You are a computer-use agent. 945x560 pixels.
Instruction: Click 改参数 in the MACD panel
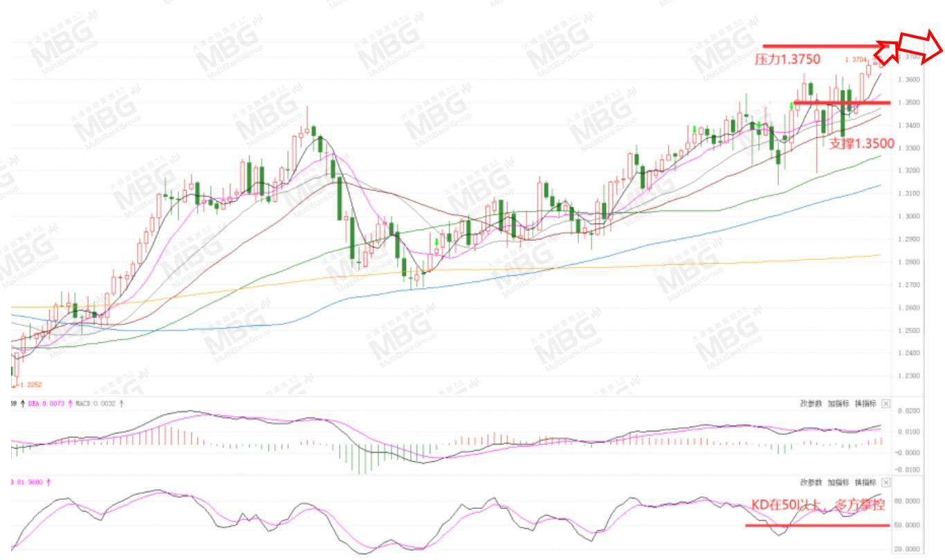pos(811,404)
